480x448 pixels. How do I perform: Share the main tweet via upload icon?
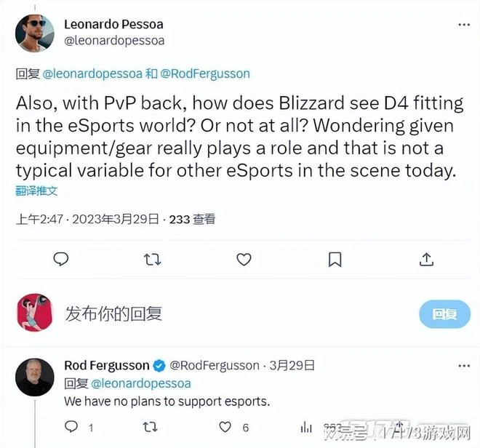[426, 260]
